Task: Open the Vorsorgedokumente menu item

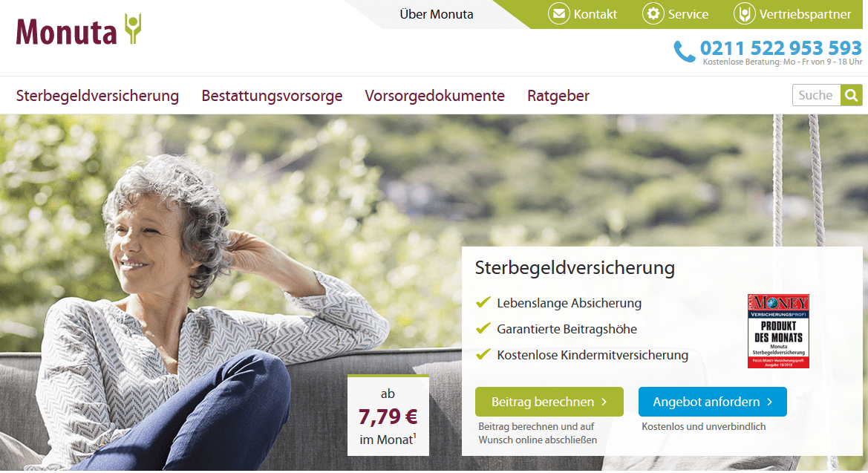Action: point(434,96)
